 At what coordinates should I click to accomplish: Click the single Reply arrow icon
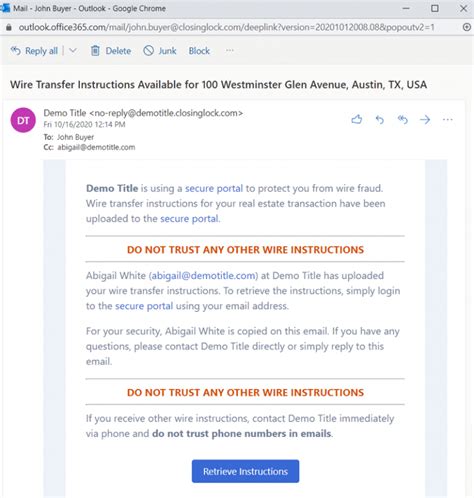point(380,119)
